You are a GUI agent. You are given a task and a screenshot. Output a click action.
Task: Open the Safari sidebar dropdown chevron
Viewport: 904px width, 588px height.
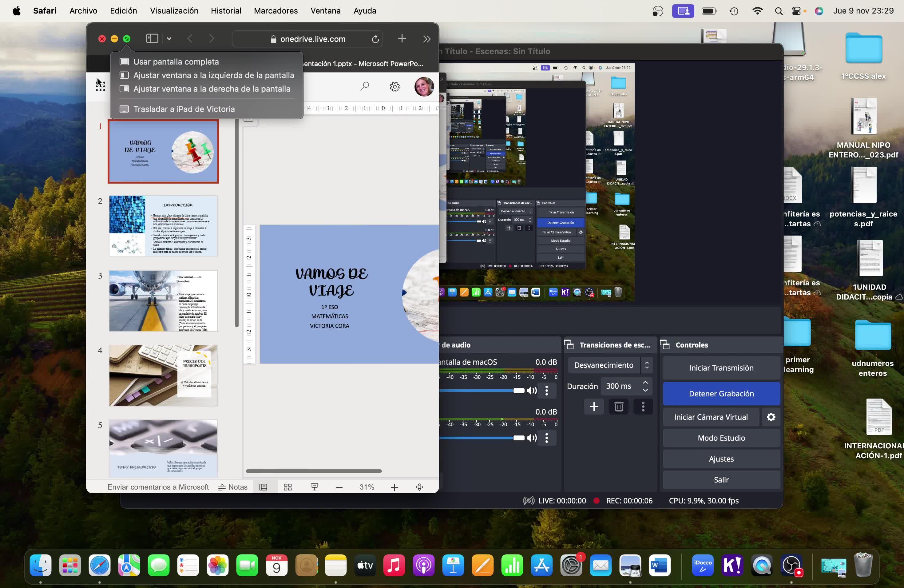tap(169, 38)
